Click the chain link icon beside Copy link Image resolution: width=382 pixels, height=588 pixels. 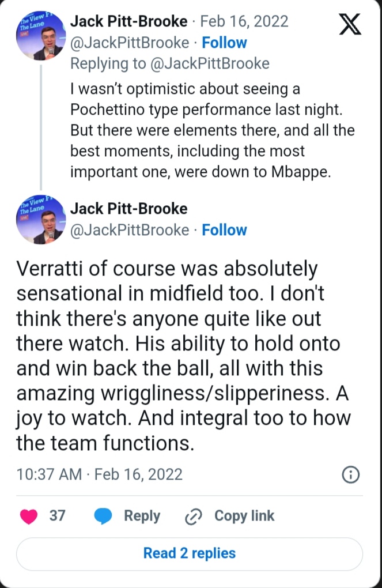[191, 517]
